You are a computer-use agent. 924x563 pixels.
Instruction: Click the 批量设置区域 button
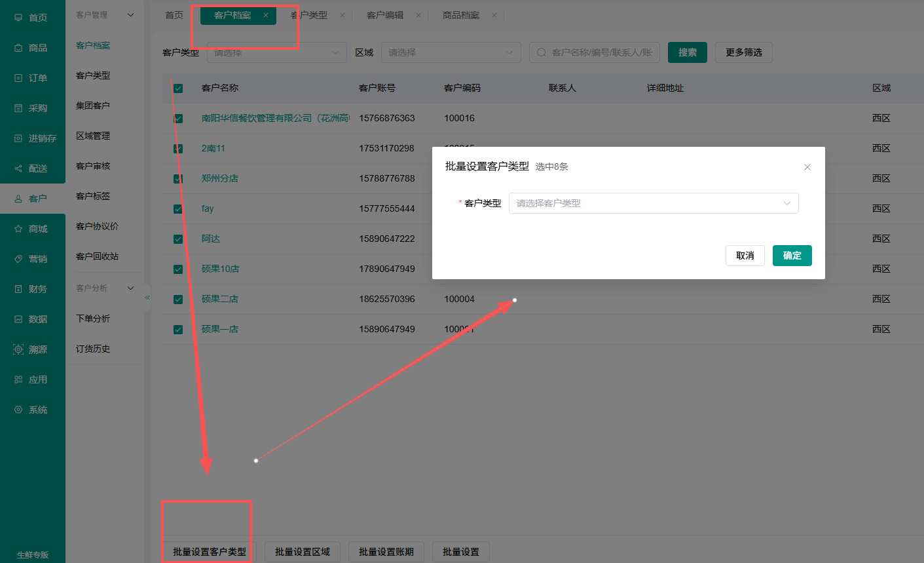[303, 552]
